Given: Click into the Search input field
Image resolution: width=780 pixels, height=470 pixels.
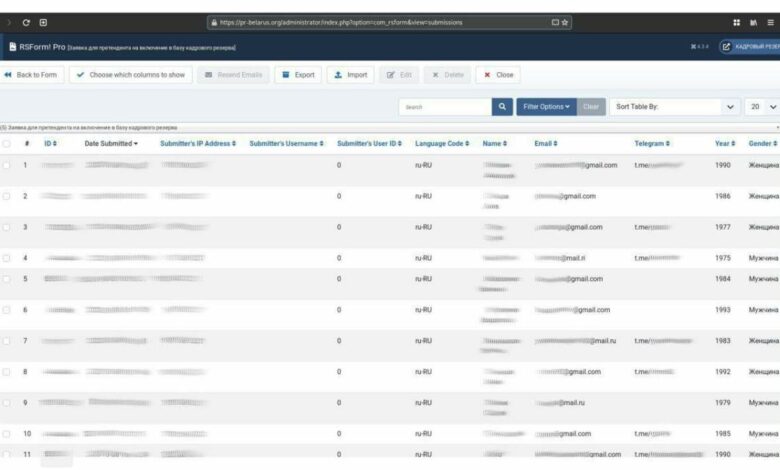Looking at the screenshot, I should (x=444, y=106).
